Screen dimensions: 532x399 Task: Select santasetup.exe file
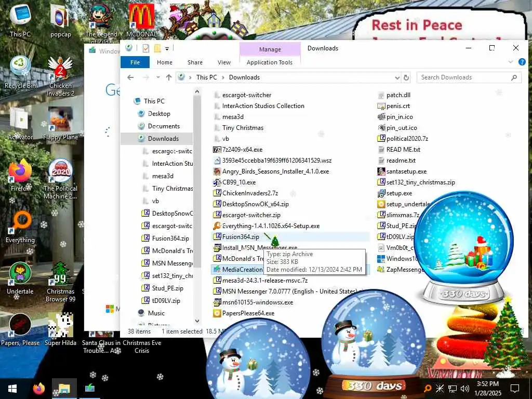tap(406, 171)
